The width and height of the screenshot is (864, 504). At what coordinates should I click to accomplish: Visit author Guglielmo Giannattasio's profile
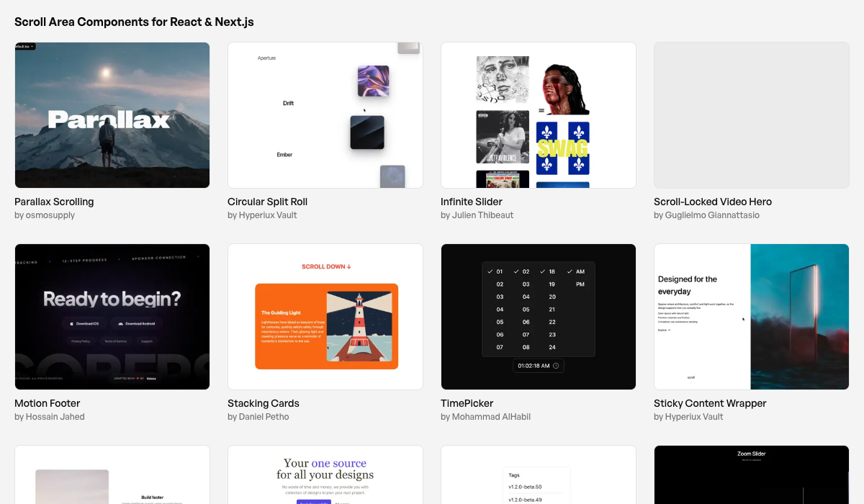[x=712, y=215]
